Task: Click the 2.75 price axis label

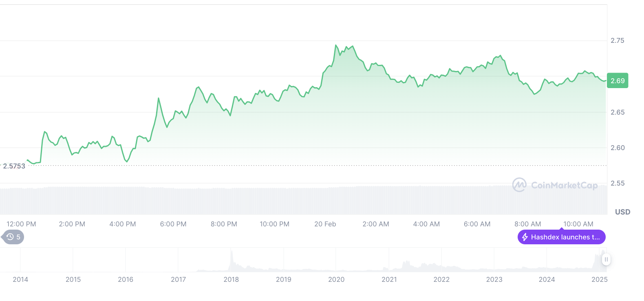Action: 618,40
